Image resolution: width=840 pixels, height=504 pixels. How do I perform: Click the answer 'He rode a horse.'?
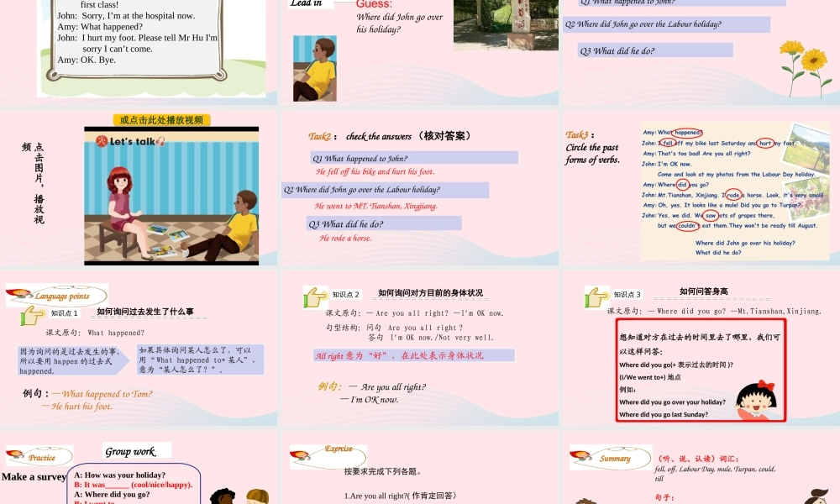pyautogui.click(x=345, y=238)
